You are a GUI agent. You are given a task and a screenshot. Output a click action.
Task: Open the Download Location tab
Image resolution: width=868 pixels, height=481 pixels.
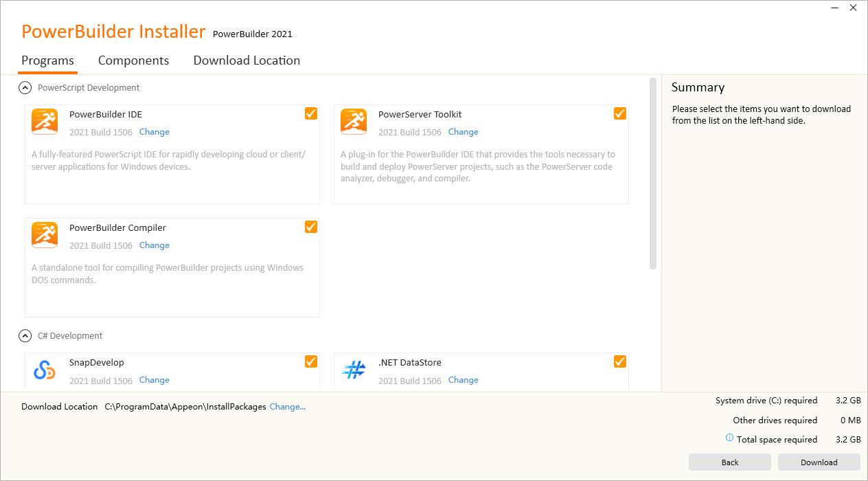point(247,60)
